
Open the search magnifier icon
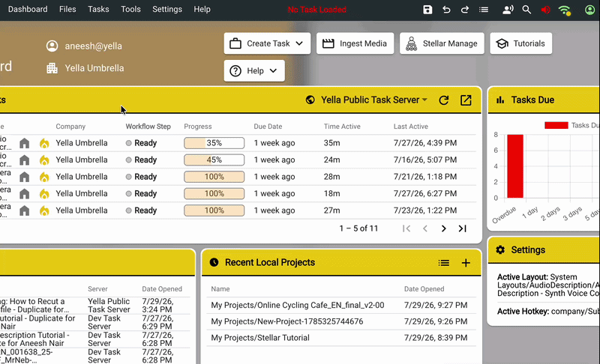click(x=526, y=10)
